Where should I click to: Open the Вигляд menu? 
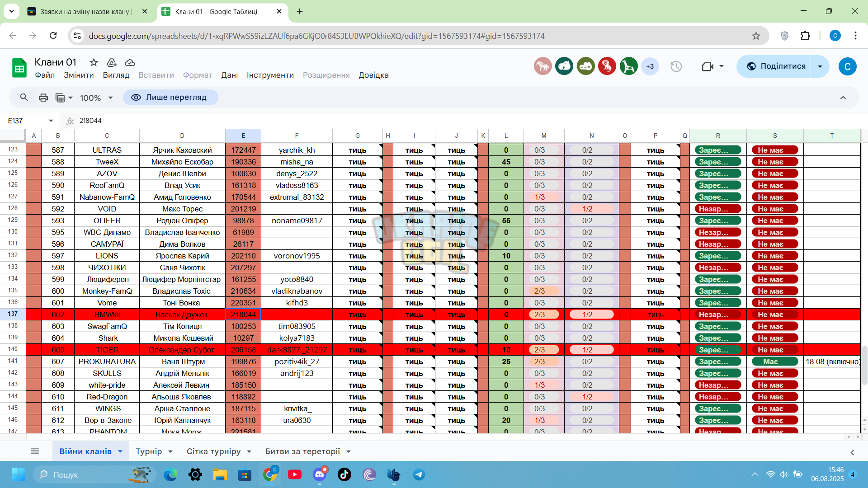point(116,75)
